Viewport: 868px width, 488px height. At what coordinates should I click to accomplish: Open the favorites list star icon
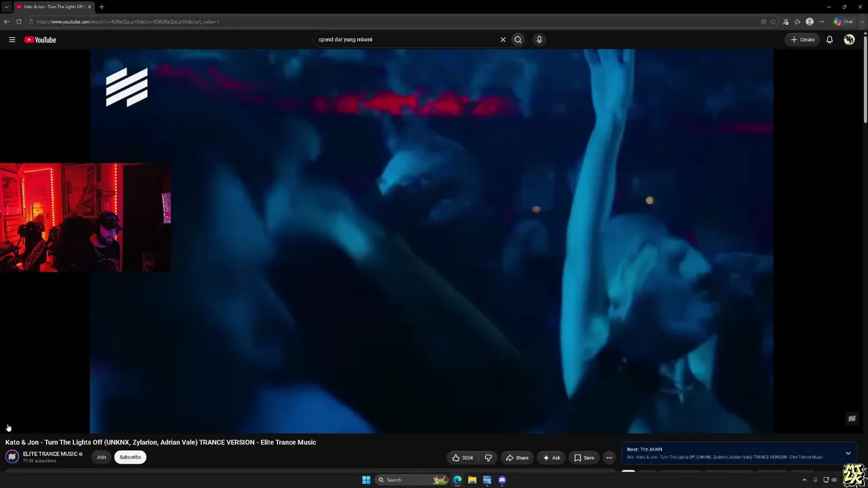tap(797, 22)
